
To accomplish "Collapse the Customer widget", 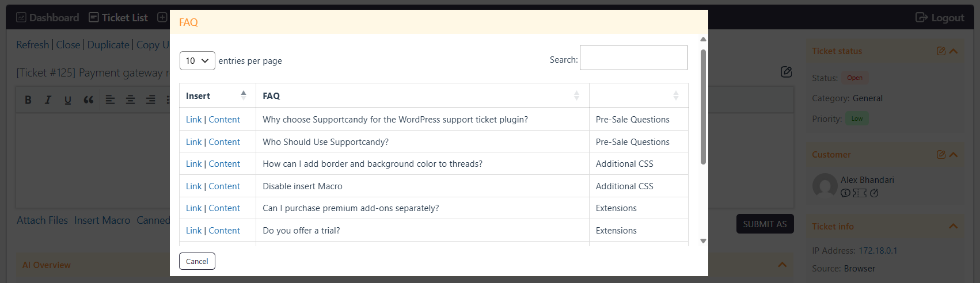I will 954,155.
